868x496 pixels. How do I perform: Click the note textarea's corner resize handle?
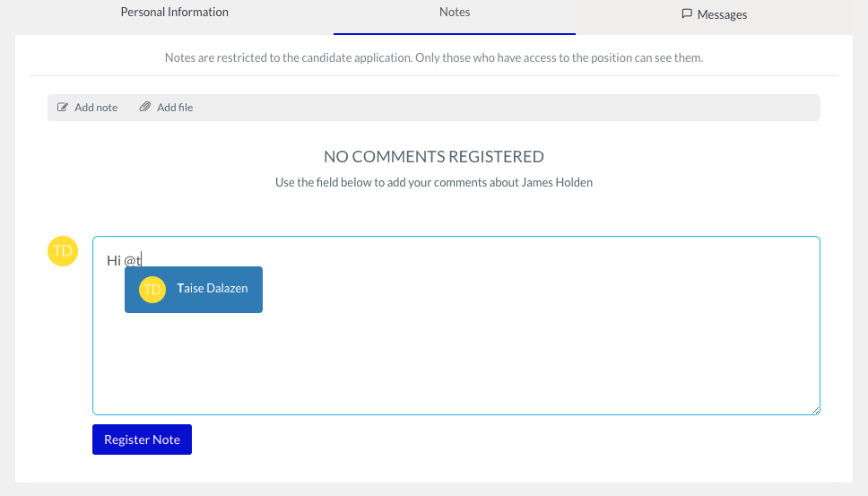tap(815, 410)
